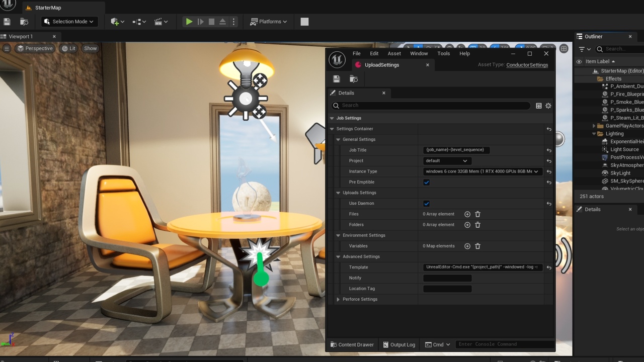Clear the Variables map with trash icon
This screenshot has width=644, height=362.
coord(478,246)
